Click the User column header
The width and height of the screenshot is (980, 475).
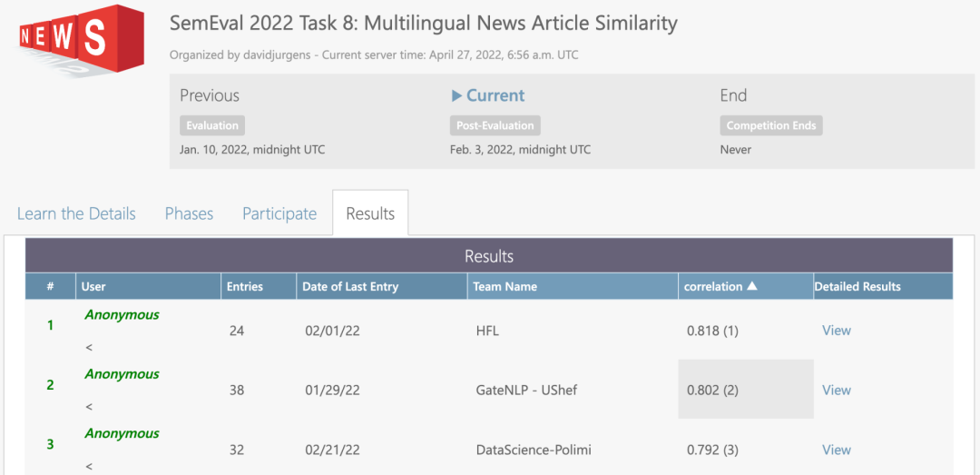coord(93,286)
